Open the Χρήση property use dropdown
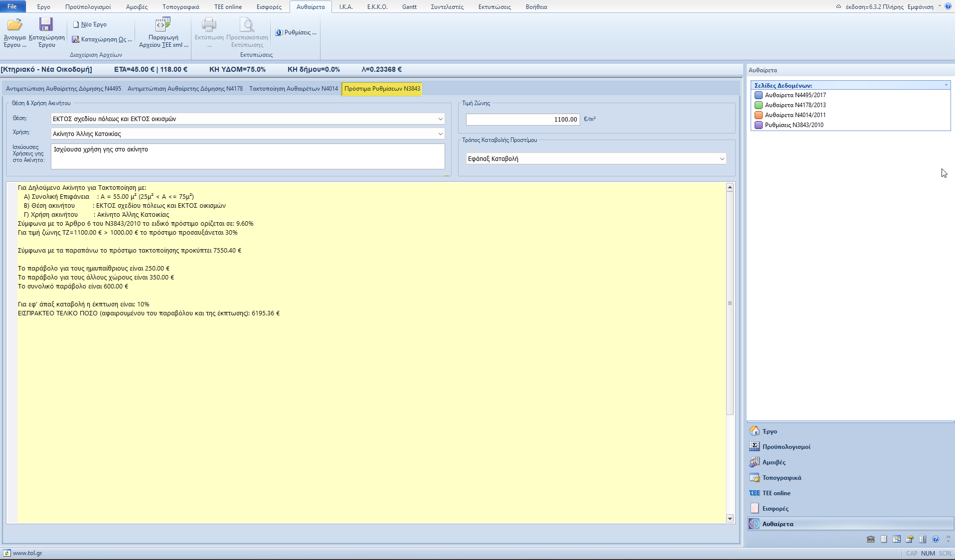The height and width of the screenshot is (560, 955). [x=440, y=134]
